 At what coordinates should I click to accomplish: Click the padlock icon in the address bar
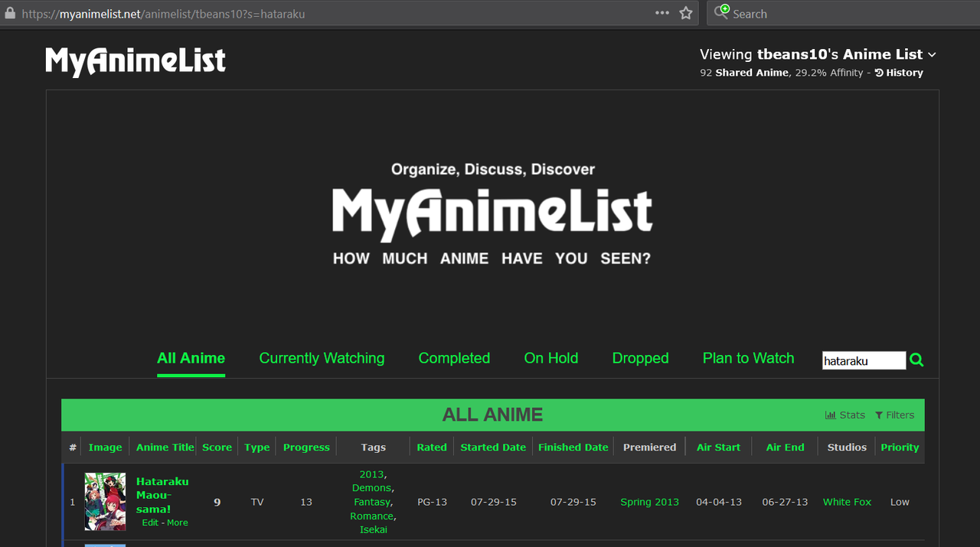tap(10, 13)
